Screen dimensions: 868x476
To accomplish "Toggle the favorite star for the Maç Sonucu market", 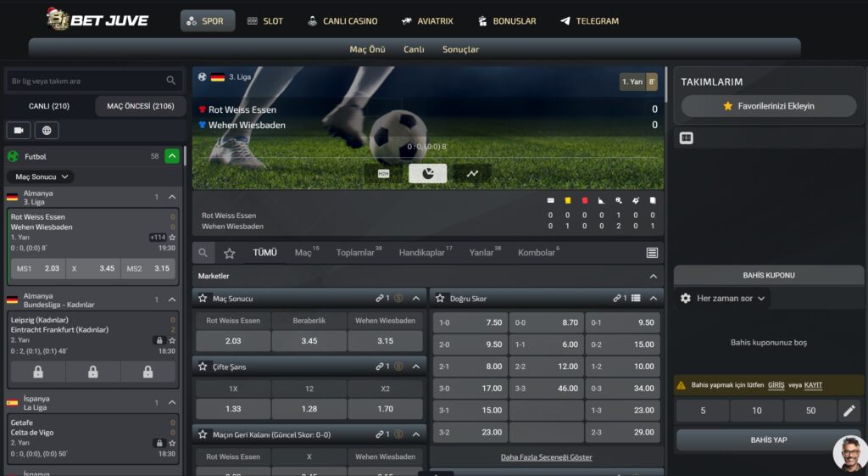I will [x=203, y=298].
